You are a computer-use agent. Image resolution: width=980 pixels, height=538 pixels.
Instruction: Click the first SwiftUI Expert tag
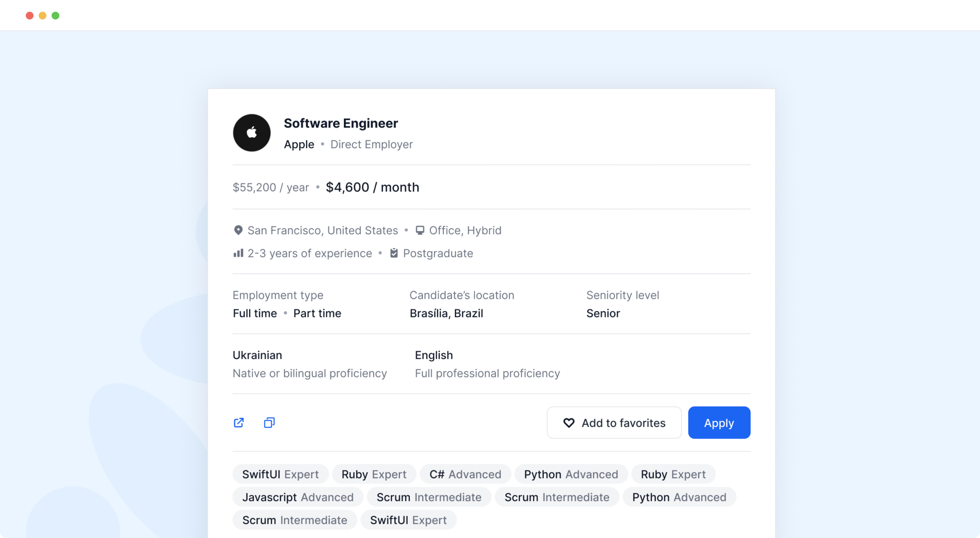[x=280, y=474]
